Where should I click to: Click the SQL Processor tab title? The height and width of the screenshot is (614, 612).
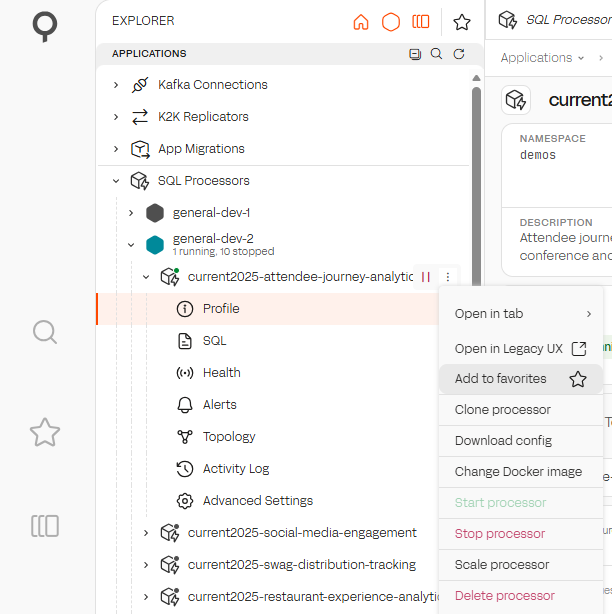tap(569, 20)
